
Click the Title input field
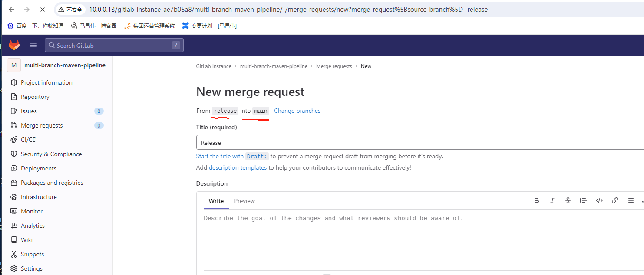(x=417, y=143)
